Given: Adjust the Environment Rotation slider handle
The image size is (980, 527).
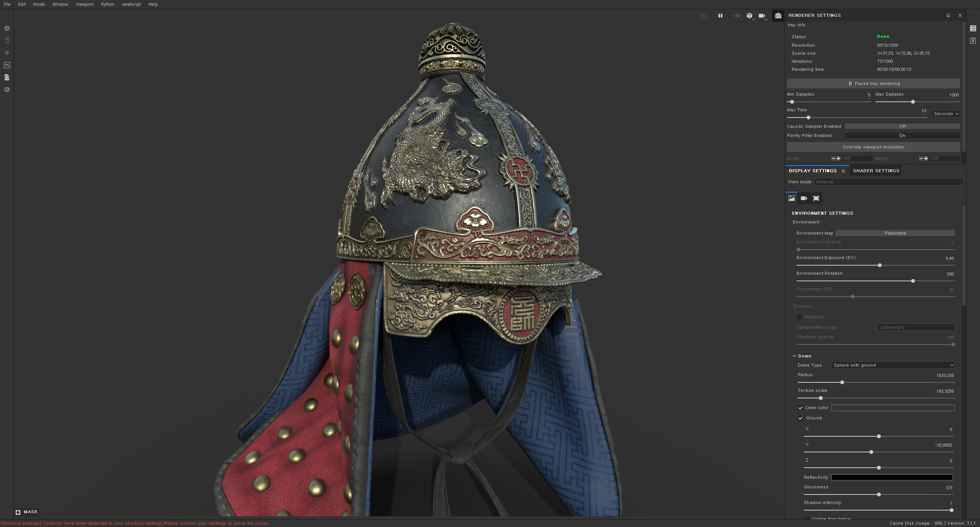Looking at the screenshot, I should pos(913,281).
